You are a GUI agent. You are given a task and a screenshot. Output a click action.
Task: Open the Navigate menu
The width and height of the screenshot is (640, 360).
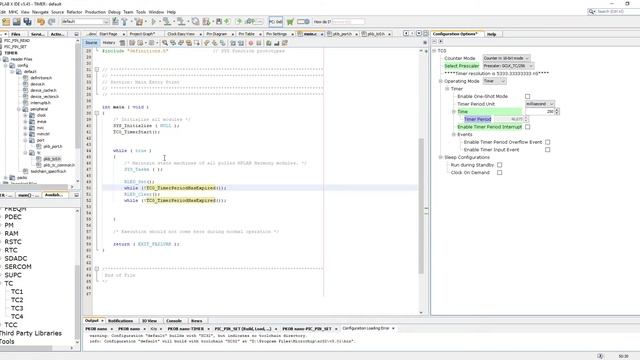[x=40, y=12]
